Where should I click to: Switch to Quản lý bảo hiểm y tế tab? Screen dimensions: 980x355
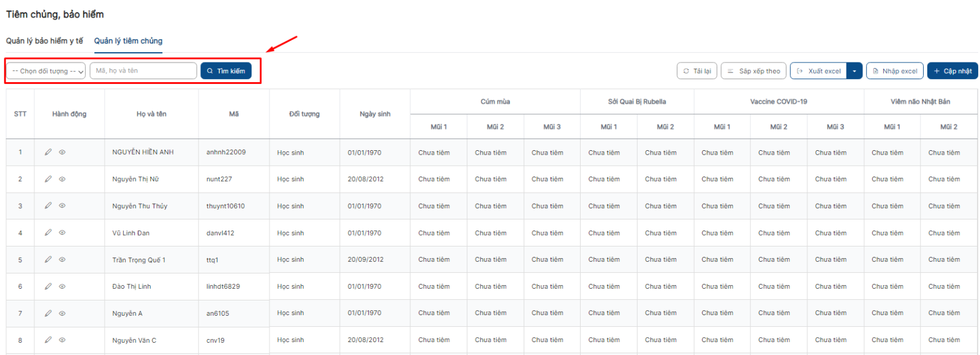[45, 41]
